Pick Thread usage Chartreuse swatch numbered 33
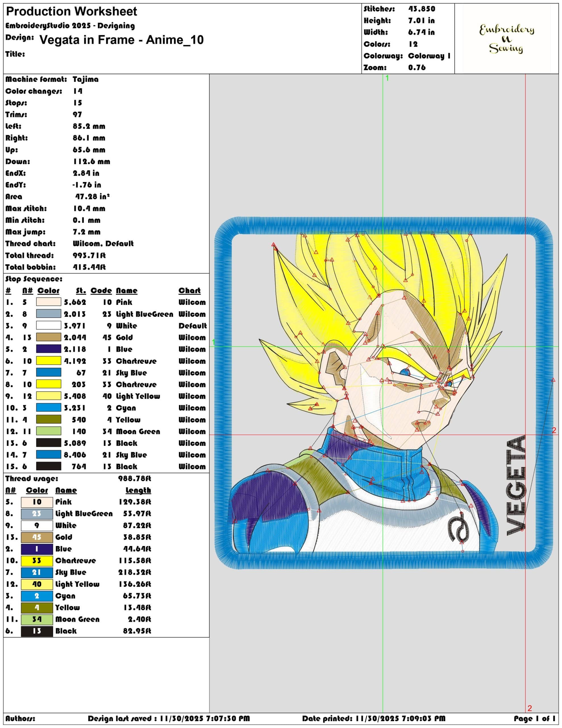 37,561
